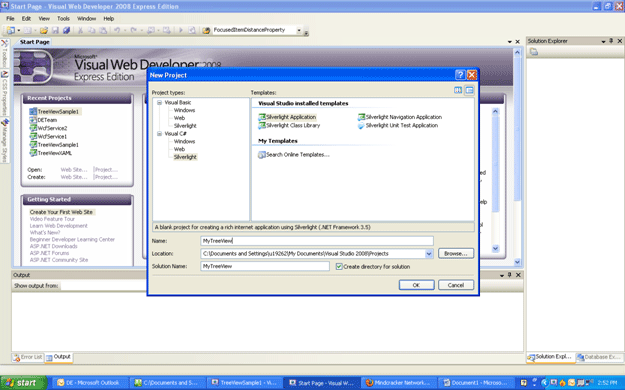The image size is (625, 390).
Task: Click the toolbar options overflow arrow
Action: (306, 33)
